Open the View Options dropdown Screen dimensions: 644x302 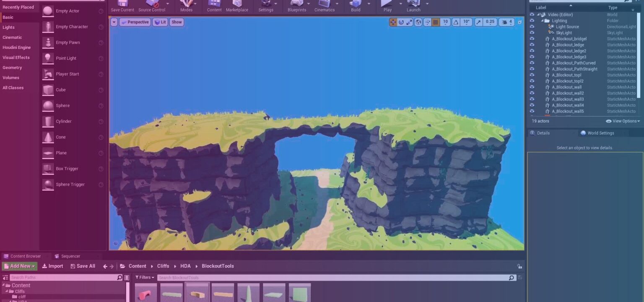[x=623, y=121]
